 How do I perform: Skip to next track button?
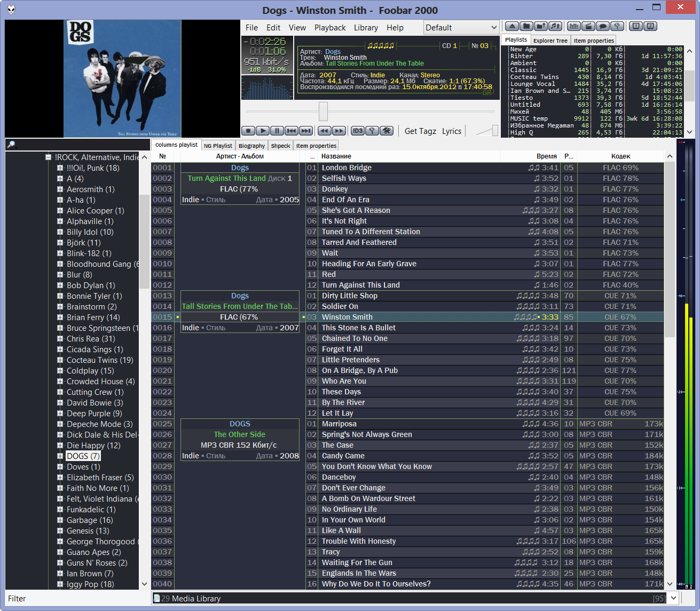coord(305,131)
